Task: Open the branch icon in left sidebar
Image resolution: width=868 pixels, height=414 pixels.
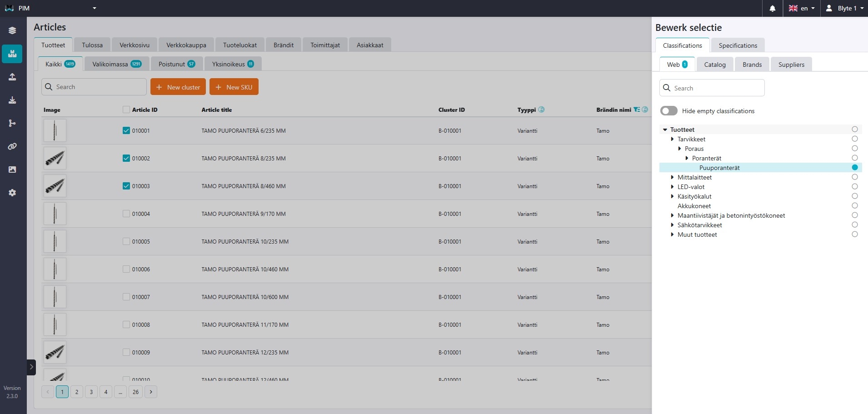Action: [12, 123]
